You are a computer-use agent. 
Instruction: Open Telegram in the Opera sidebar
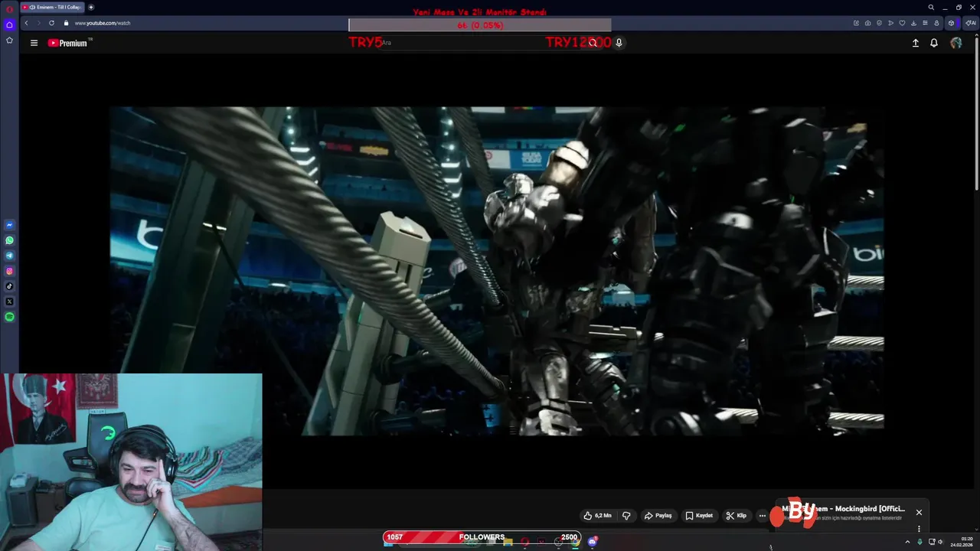coord(9,256)
